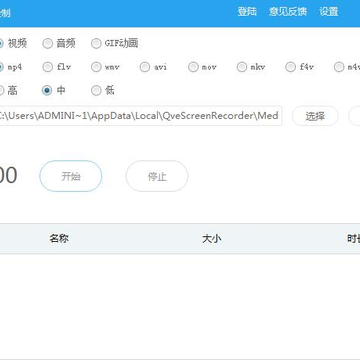360x360 pixels.
Task: Click the 开始 start recording button
Action: point(71,176)
